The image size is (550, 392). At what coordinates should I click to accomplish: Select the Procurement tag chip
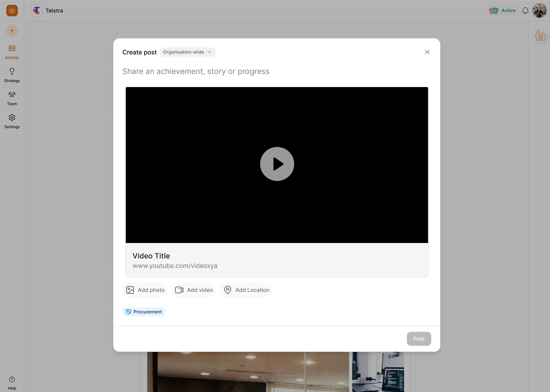[x=144, y=312]
